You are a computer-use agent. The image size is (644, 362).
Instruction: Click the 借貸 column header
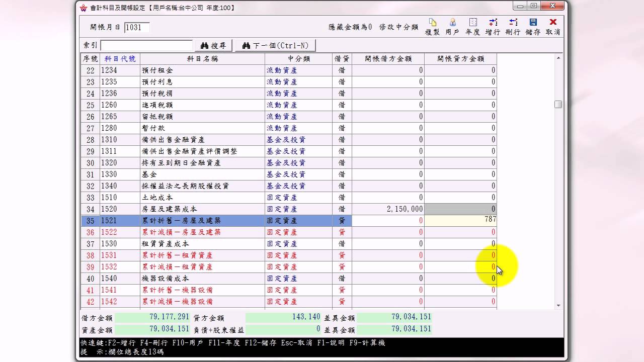coord(342,59)
